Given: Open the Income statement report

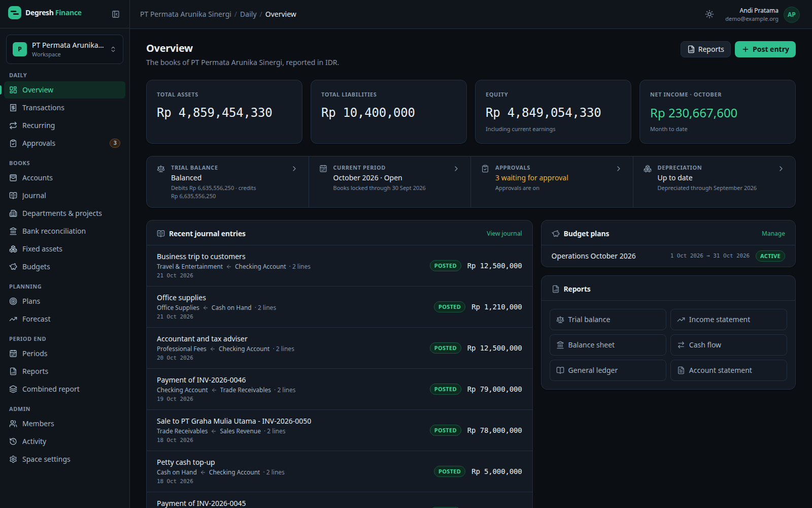Looking at the screenshot, I should pyautogui.click(x=728, y=320).
